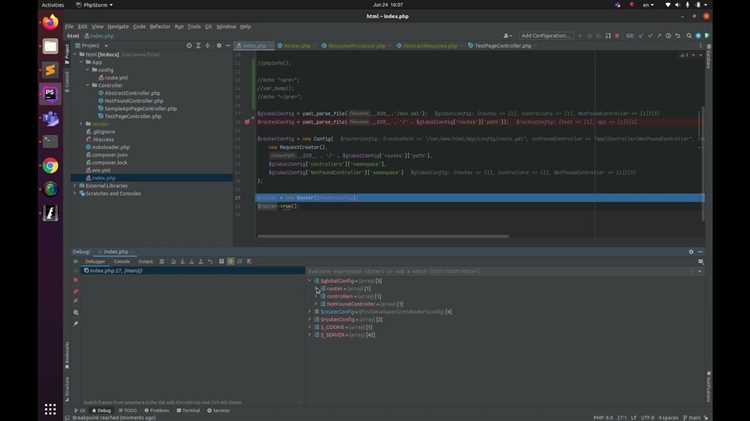Screen dimensions: 750x421
Task: Open the Debug panel settings gear
Action: tap(691, 252)
